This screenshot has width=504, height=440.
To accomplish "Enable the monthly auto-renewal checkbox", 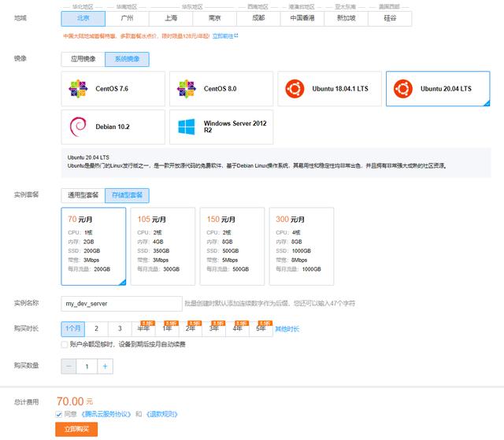I will pyautogui.click(x=65, y=345).
